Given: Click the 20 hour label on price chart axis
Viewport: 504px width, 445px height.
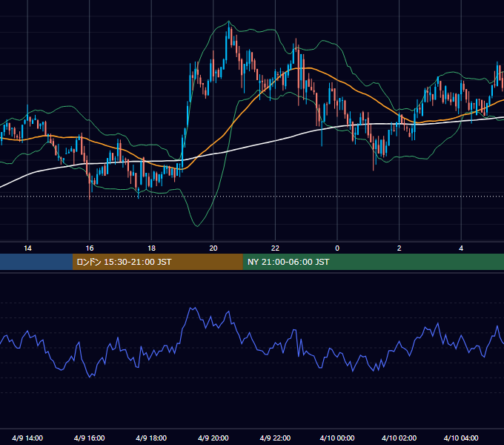Looking at the screenshot, I should coord(213,248).
